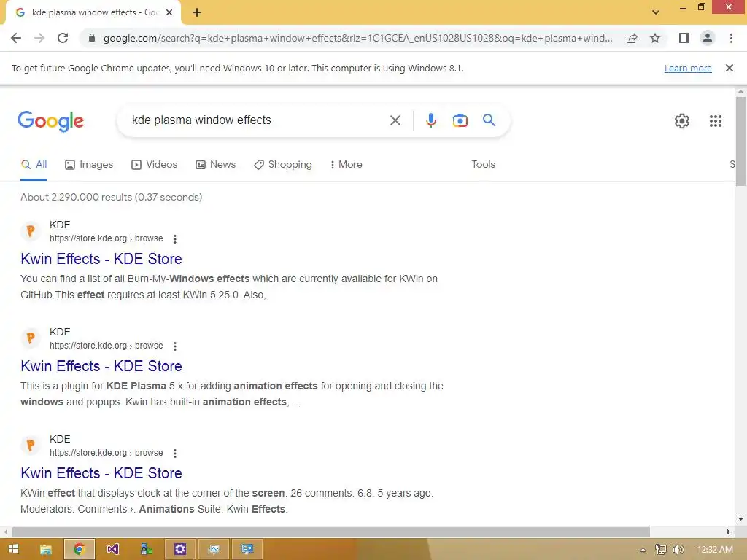Close the kde plasma window effects tab
This screenshot has height=560, width=747.
point(169,12)
